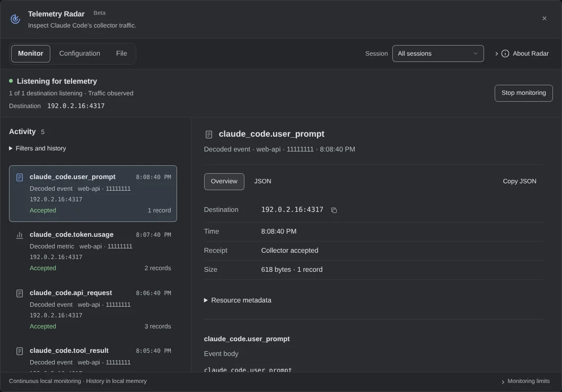Click the 8:05:40 PM timestamp
This screenshot has width=562, height=392.
pos(153,351)
